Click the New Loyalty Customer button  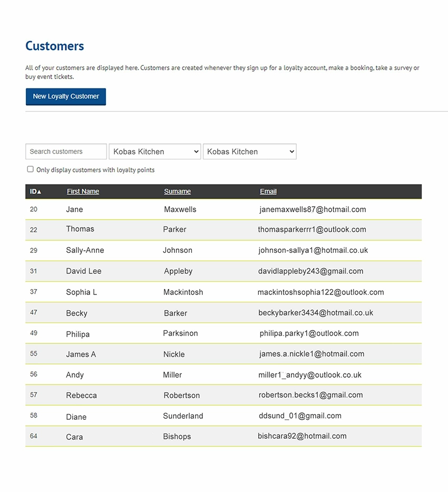[65, 96]
